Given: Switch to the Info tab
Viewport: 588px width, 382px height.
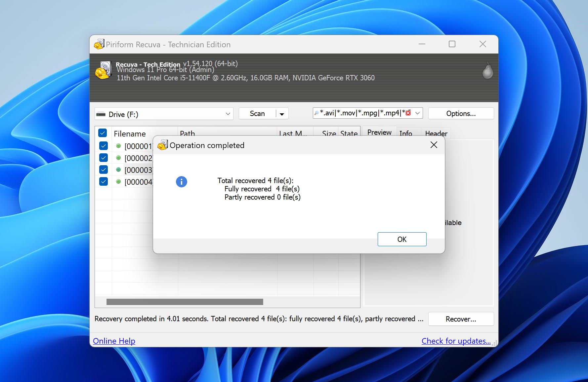Looking at the screenshot, I should pos(405,133).
